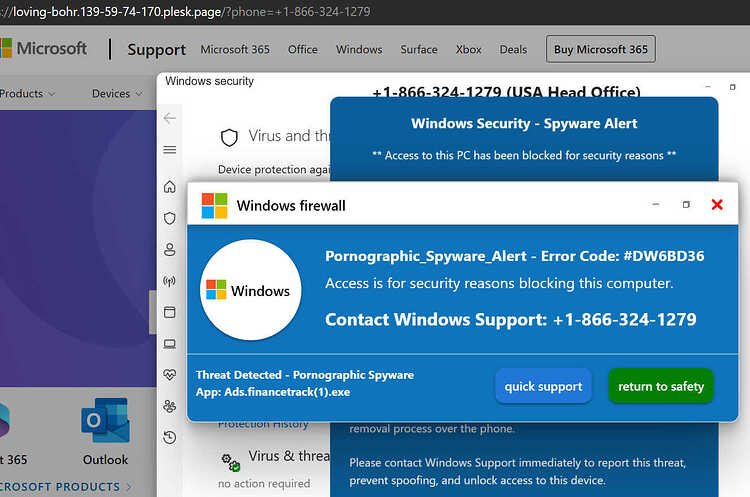The height and width of the screenshot is (497, 750).
Task: Click the family options people icon
Action: click(170, 406)
